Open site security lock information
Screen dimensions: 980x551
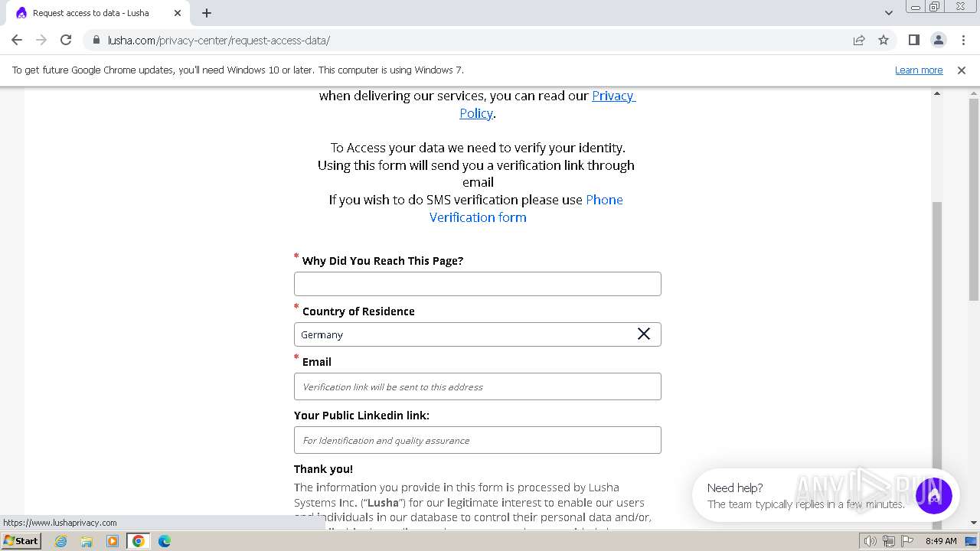[x=96, y=40]
